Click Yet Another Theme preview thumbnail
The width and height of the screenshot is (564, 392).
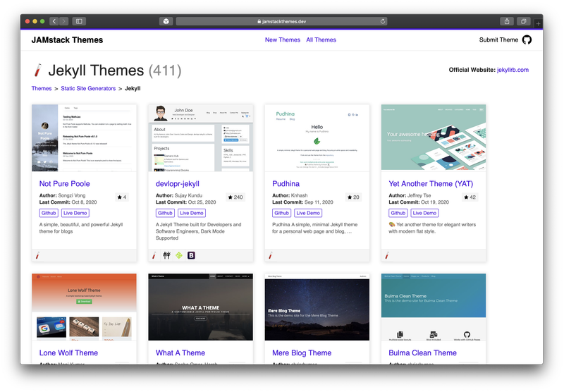pyautogui.click(x=434, y=137)
